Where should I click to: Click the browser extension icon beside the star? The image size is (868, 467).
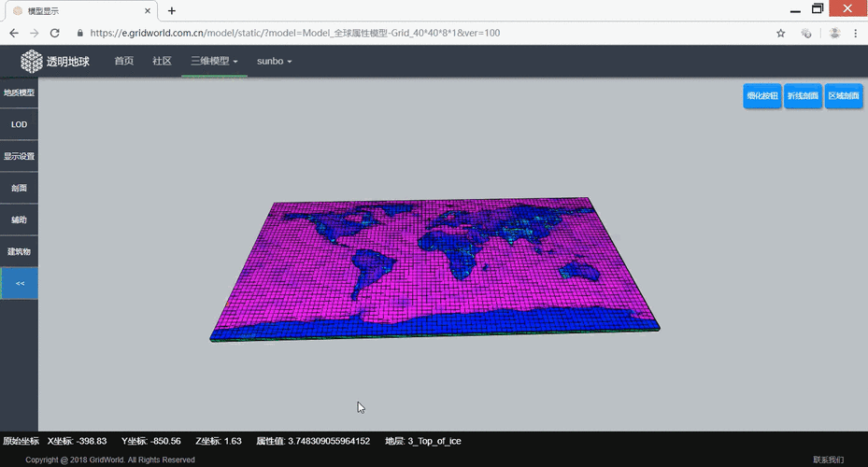[x=806, y=33]
